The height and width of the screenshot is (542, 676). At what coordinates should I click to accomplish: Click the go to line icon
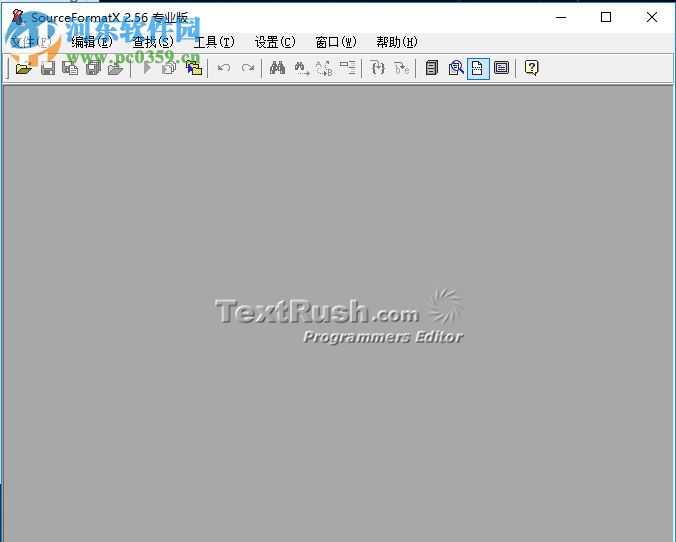coord(347,68)
